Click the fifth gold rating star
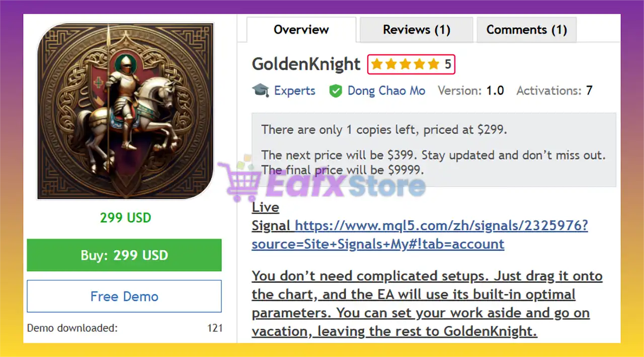This screenshot has height=357, width=644. click(434, 64)
